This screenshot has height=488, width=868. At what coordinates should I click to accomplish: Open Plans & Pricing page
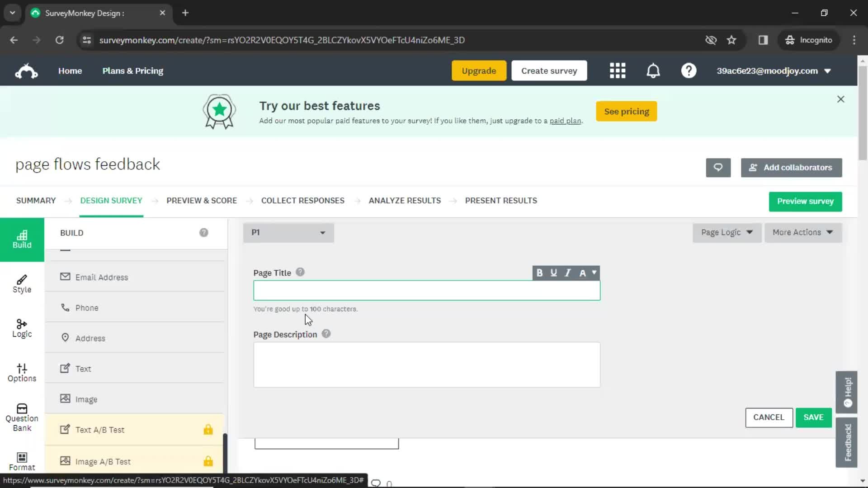133,71
